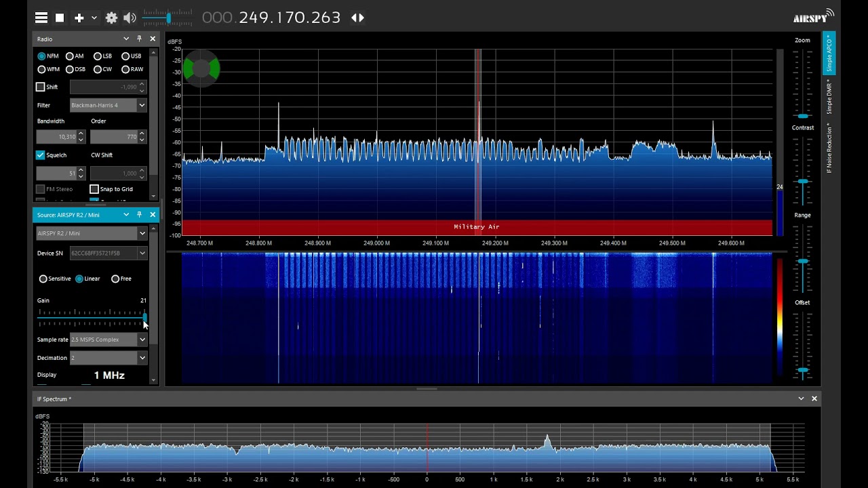This screenshot has height=488, width=868.
Task: Adjust the Zoom slider
Action: point(803,85)
